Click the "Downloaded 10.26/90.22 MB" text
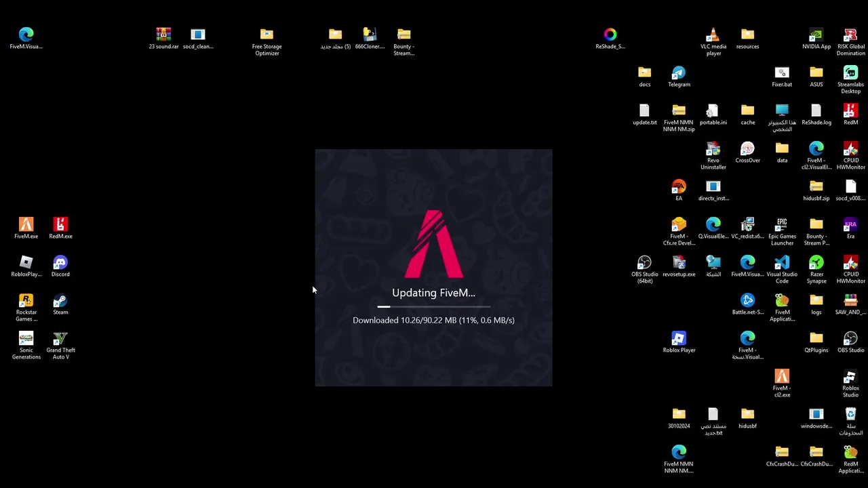Image resolution: width=868 pixels, height=488 pixels. point(404,320)
